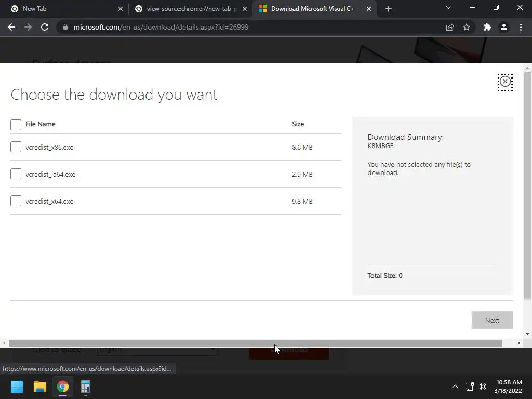Open File Explorer from the taskbar

[39, 387]
